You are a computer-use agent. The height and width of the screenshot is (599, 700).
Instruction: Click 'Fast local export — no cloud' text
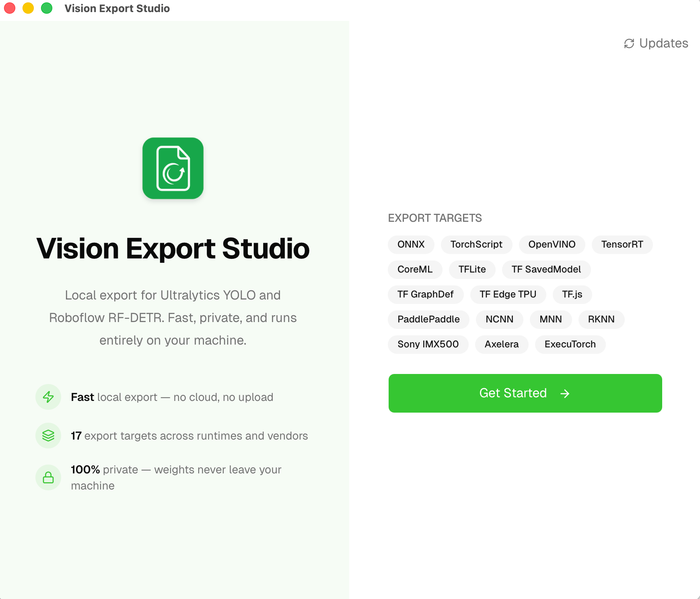(172, 397)
